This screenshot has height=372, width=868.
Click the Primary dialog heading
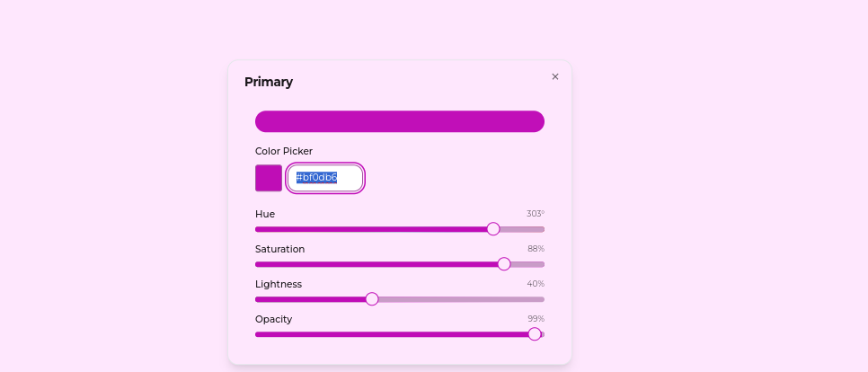tap(269, 82)
